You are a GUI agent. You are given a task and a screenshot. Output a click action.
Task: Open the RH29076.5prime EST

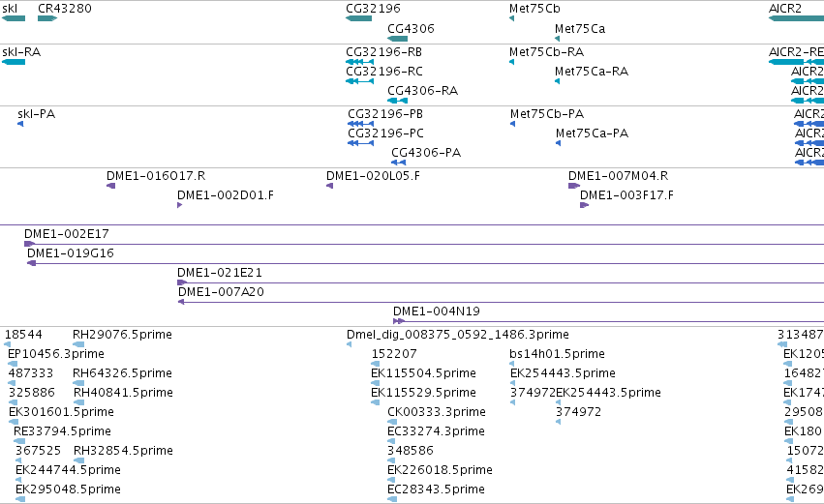(x=78, y=344)
